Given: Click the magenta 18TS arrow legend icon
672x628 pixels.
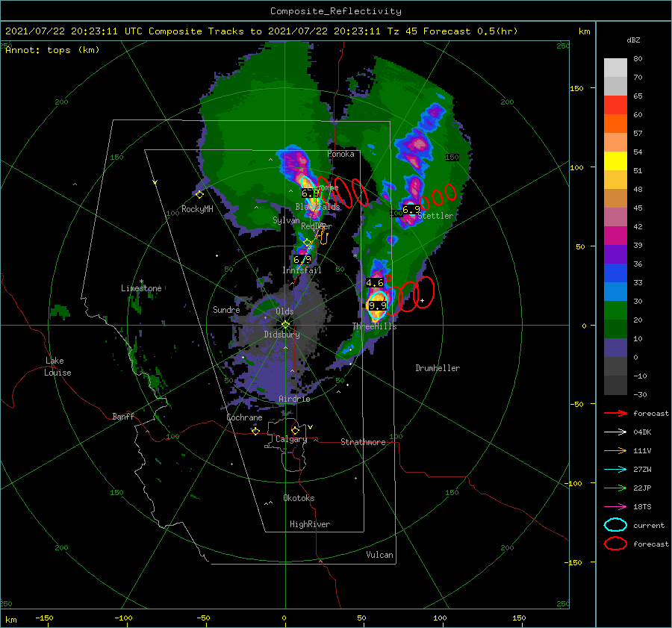Looking at the screenshot, I should coord(615,507).
